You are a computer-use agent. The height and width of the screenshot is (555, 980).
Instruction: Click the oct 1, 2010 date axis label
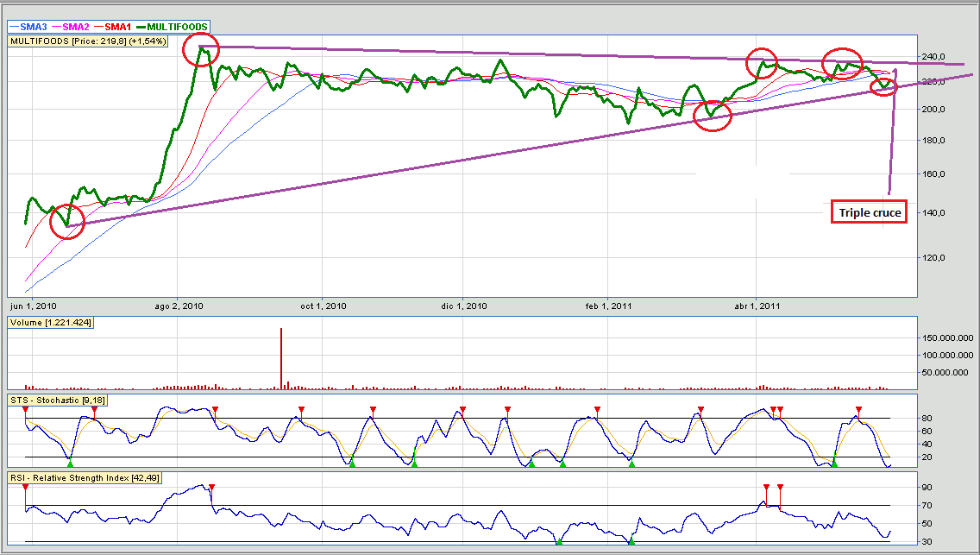point(322,306)
